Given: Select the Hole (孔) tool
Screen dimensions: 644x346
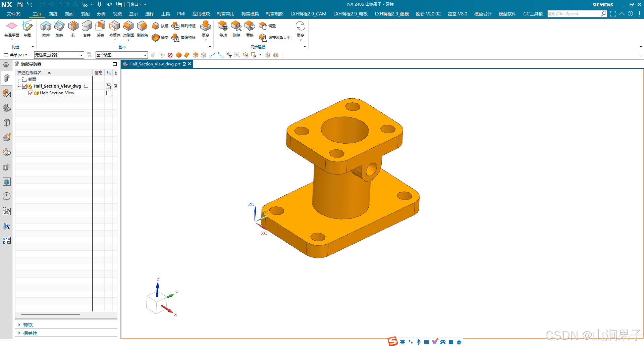Looking at the screenshot, I should tap(73, 30).
